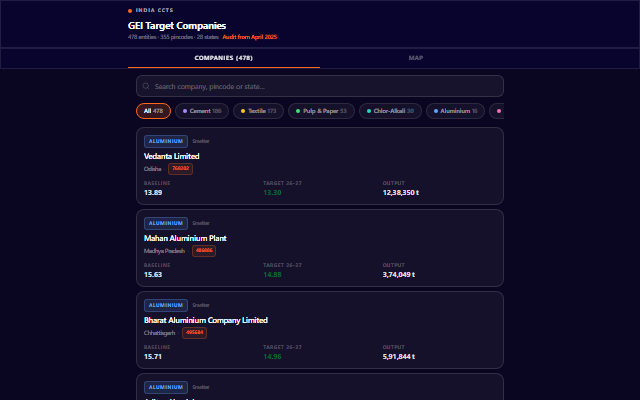The width and height of the screenshot is (640, 400).
Task: Filter by Aluminium 16 chip
Action: tap(455, 111)
